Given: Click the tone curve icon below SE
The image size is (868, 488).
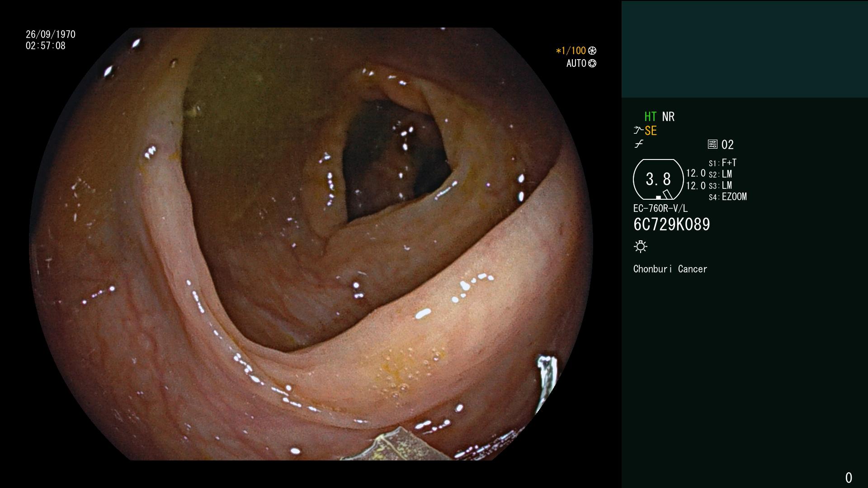Looking at the screenshot, I should pos(639,144).
